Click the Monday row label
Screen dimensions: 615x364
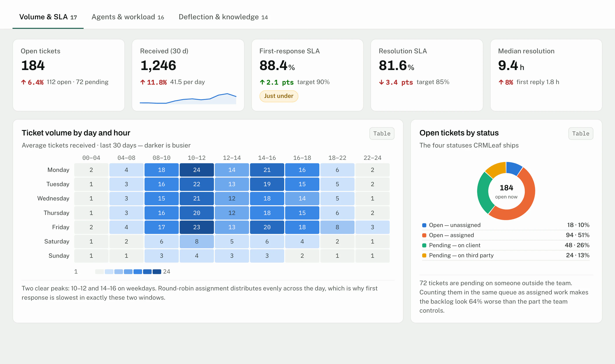pyautogui.click(x=58, y=170)
